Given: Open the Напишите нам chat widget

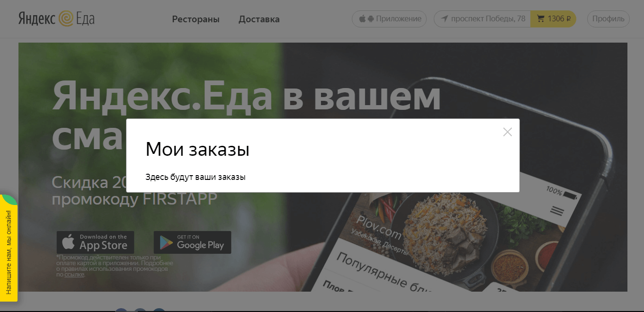Looking at the screenshot, I should coord(9,248).
